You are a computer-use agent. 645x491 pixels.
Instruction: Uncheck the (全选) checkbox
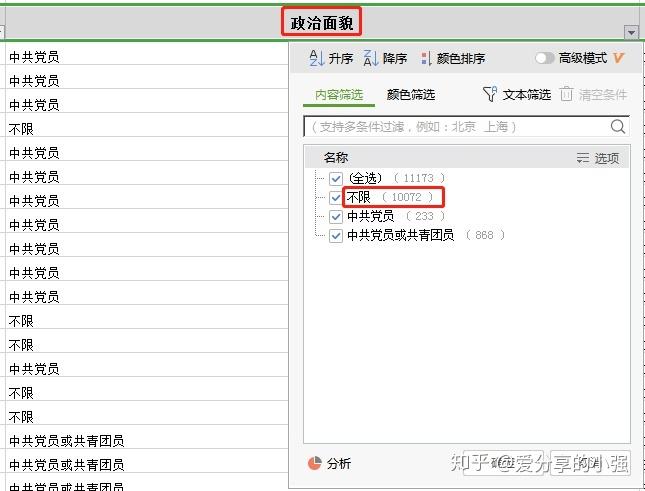[336, 178]
